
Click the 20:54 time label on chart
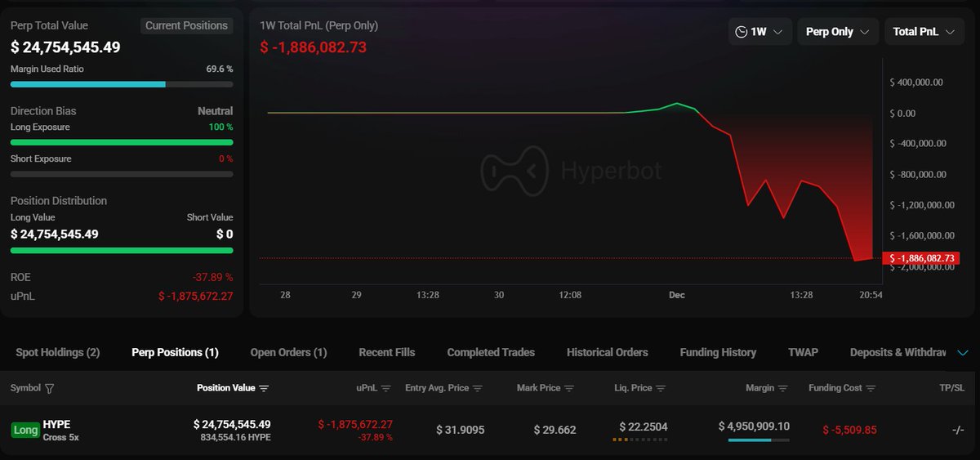[x=871, y=294]
